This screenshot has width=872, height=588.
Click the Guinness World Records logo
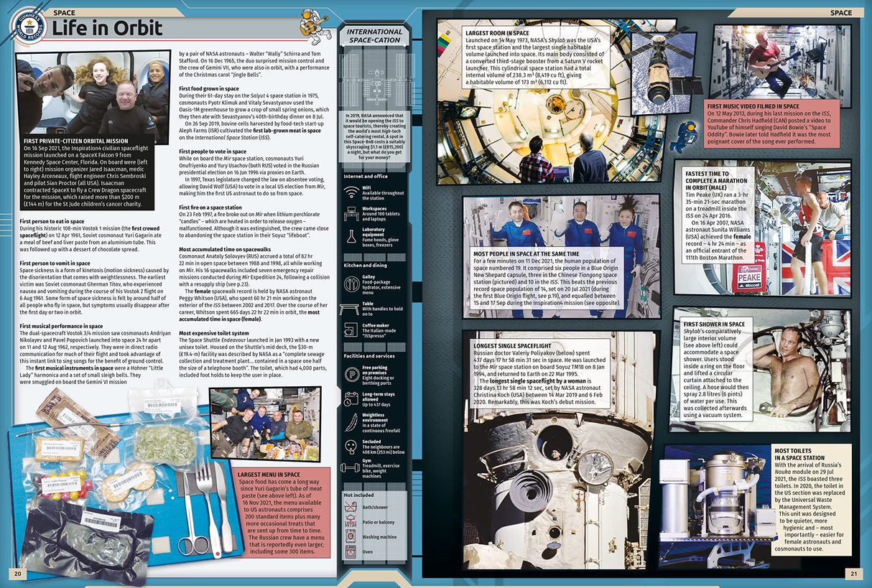pyautogui.click(x=27, y=27)
